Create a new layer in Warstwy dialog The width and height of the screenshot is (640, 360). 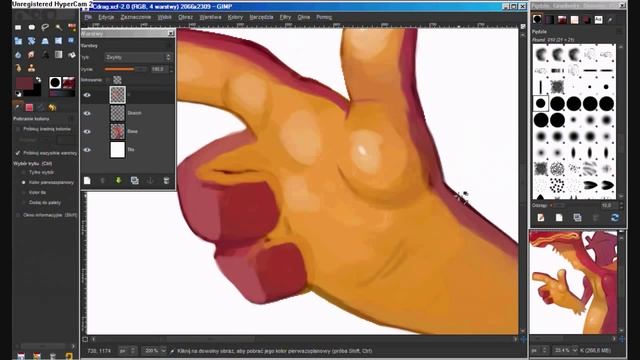click(x=87, y=180)
